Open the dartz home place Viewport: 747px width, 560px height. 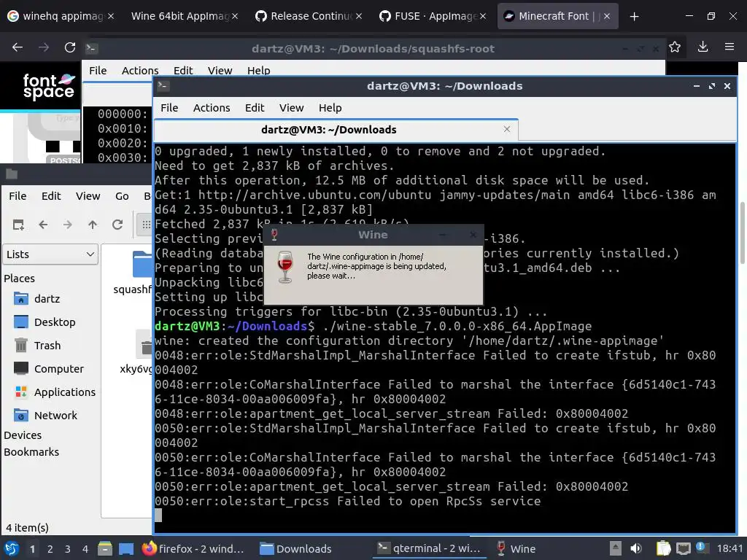click(x=37, y=299)
